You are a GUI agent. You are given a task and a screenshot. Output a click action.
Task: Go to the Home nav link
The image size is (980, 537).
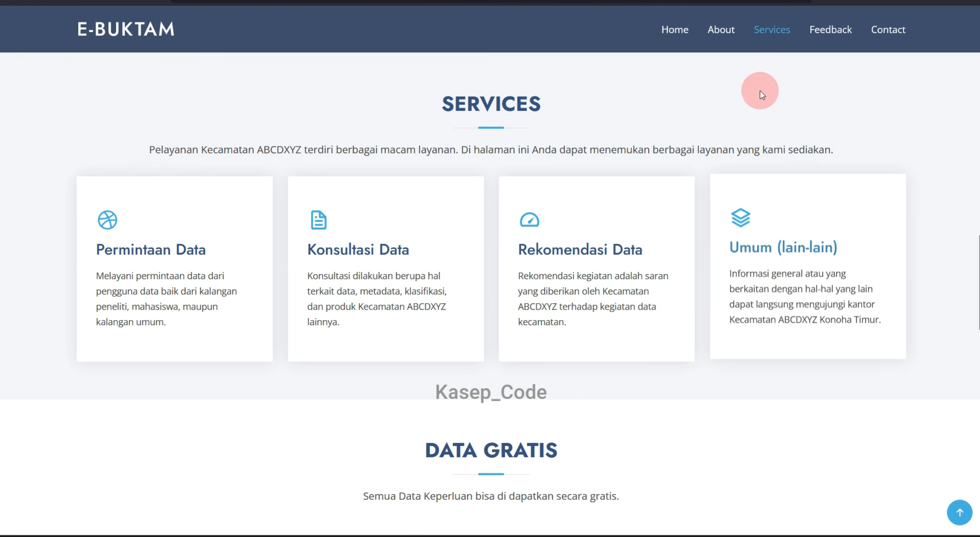(x=675, y=30)
